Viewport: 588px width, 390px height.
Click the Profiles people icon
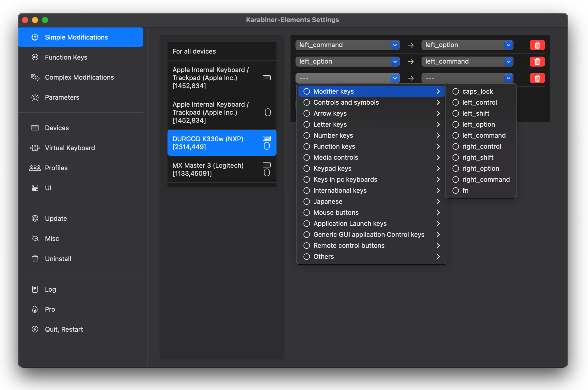(x=35, y=168)
